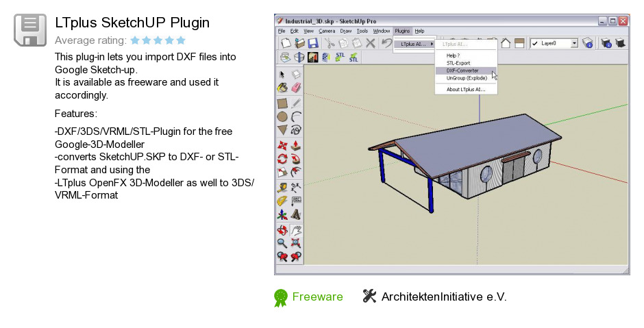Click the Erase X icon in toolbar
Screen dimensions: 644x328
pos(371,42)
